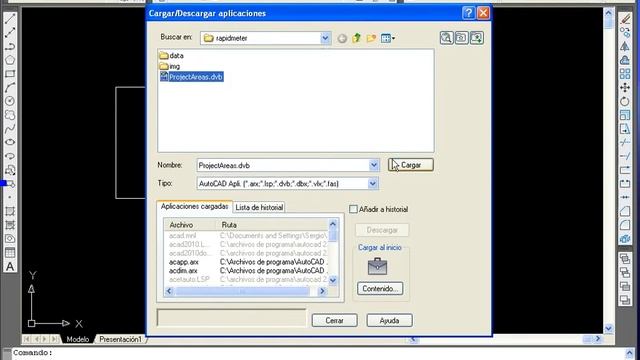
Task: Select acdim.arx in loaded applications
Action: 183,271
